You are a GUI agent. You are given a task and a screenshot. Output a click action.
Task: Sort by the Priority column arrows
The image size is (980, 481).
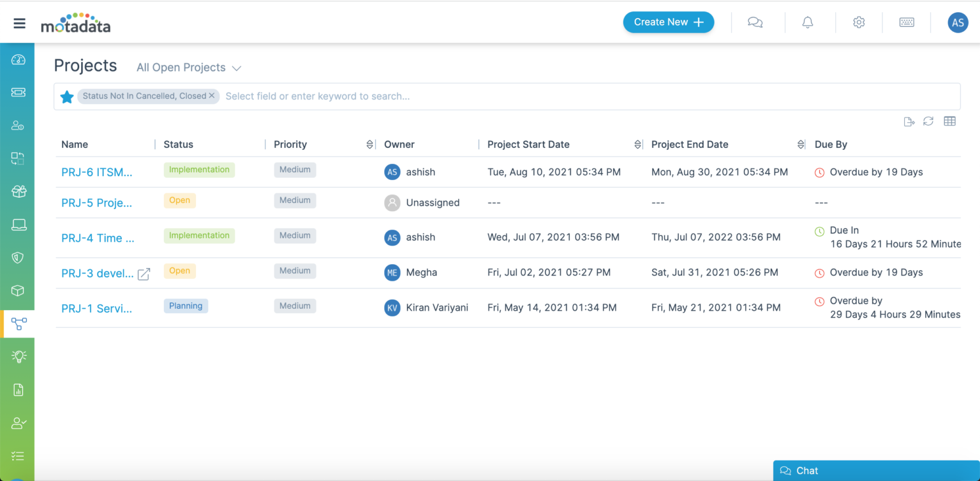(x=369, y=145)
